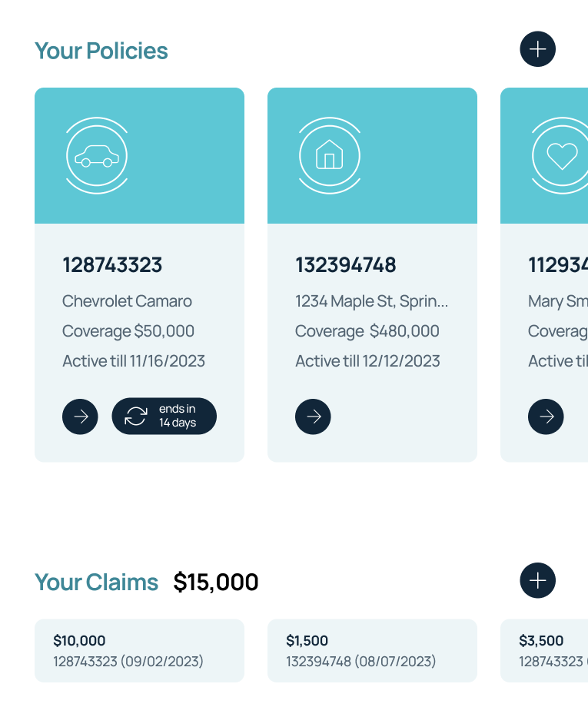
Task: Click the $15,000 claims total amount
Action: tap(215, 582)
